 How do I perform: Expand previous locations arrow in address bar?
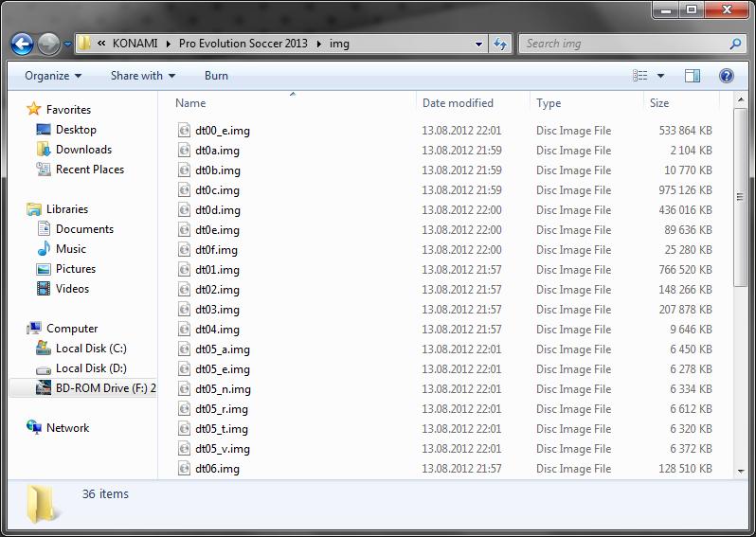(478, 44)
